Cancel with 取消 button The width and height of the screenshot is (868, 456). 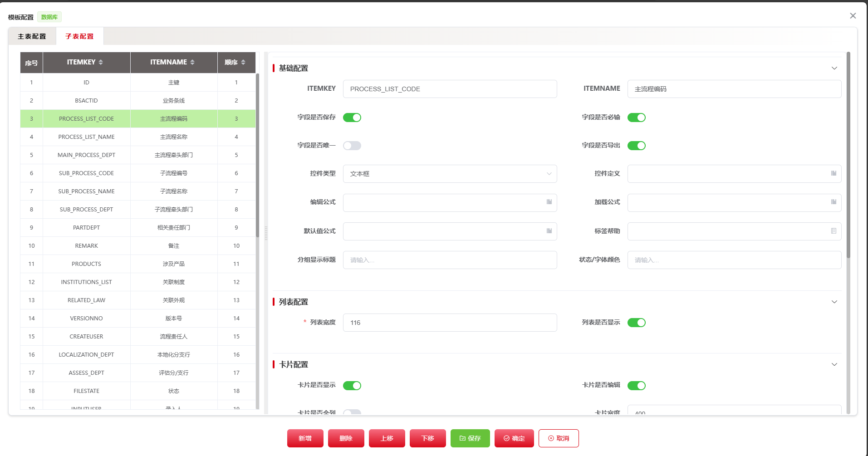coord(559,438)
